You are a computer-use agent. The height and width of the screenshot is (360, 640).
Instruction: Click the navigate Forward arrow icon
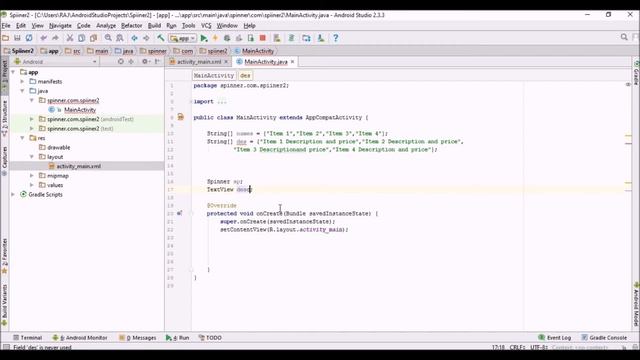click(x=146, y=38)
